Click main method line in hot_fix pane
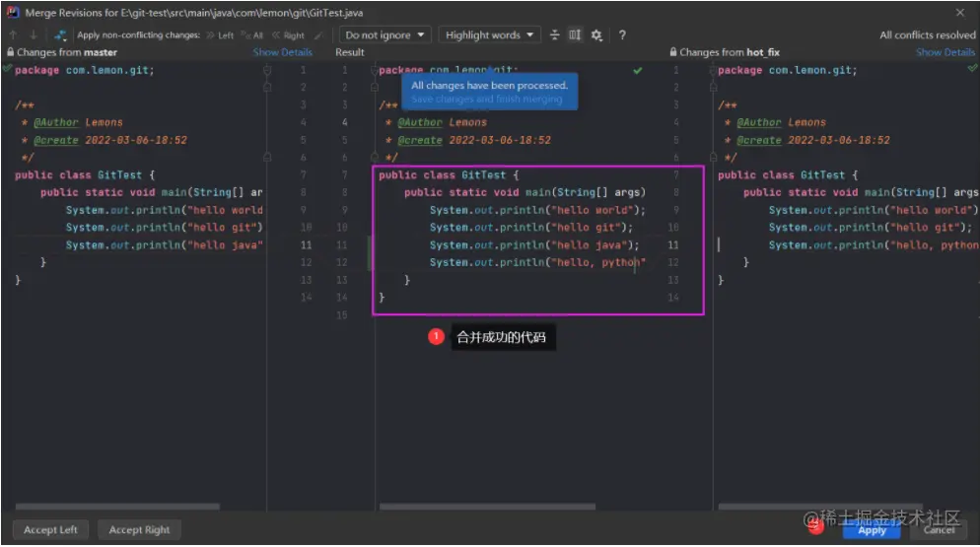The height and width of the screenshot is (547, 980). (x=861, y=192)
